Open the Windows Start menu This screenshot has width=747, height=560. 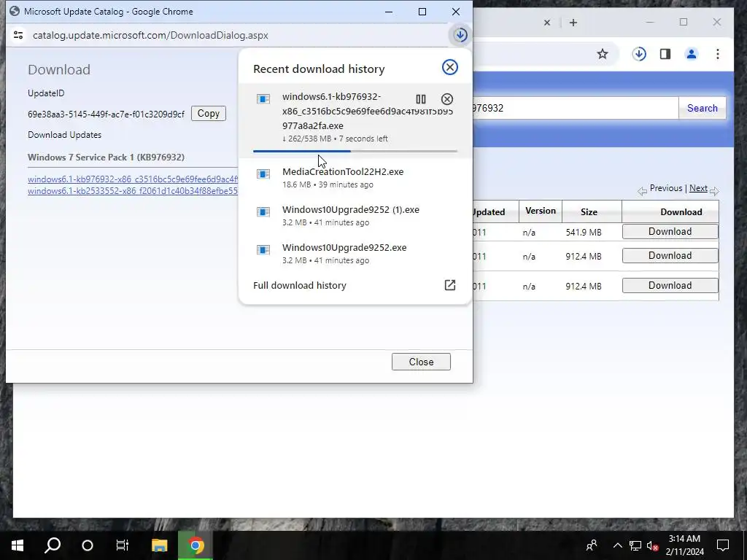18,545
